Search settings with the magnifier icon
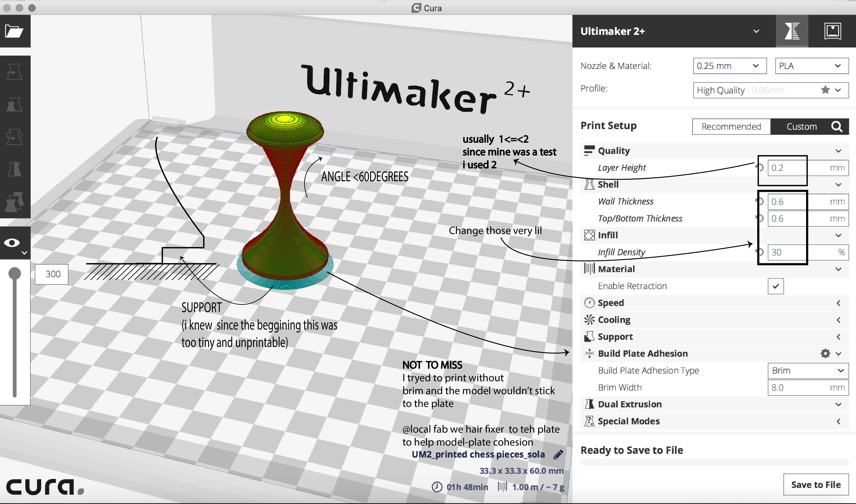 (x=837, y=127)
